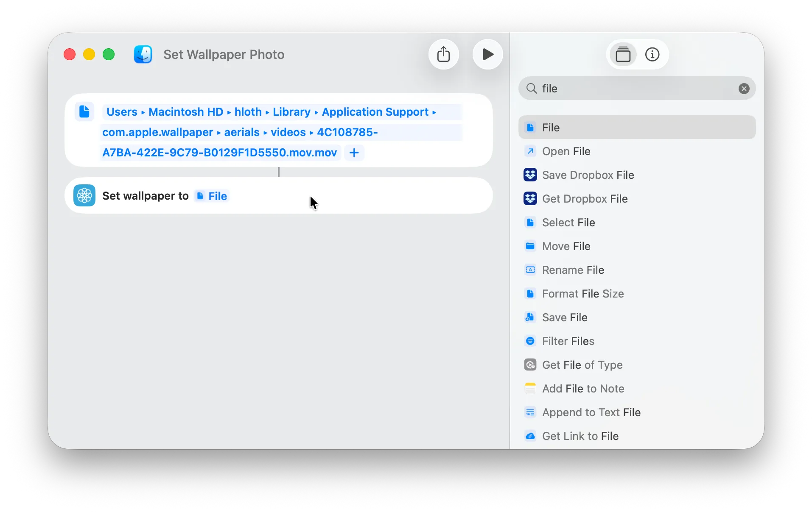Click the Append to Text File icon
Image resolution: width=812 pixels, height=512 pixels.
click(530, 412)
